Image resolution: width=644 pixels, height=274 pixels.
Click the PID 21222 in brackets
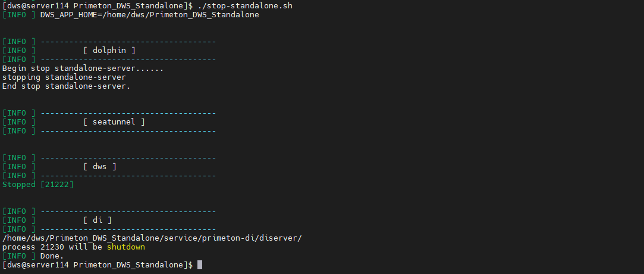56,185
